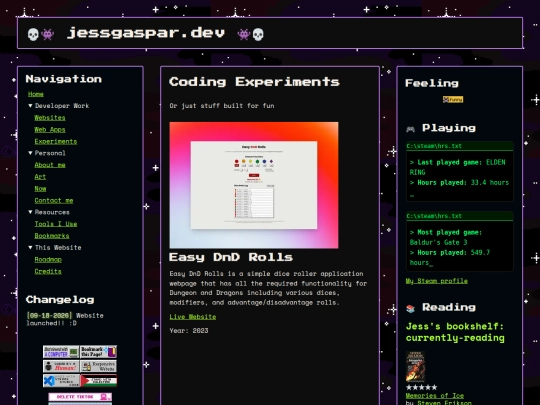
Task: Collapse the This Website section
Action: click(54, 248)
